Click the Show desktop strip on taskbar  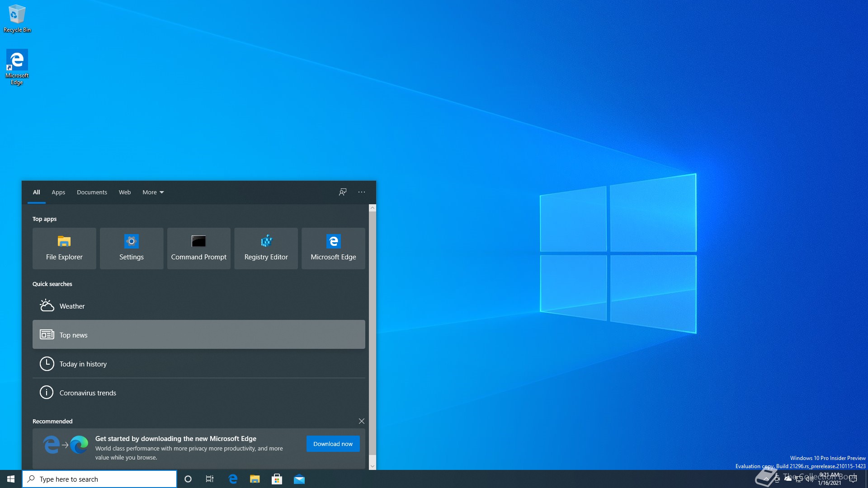coord(866,479)
